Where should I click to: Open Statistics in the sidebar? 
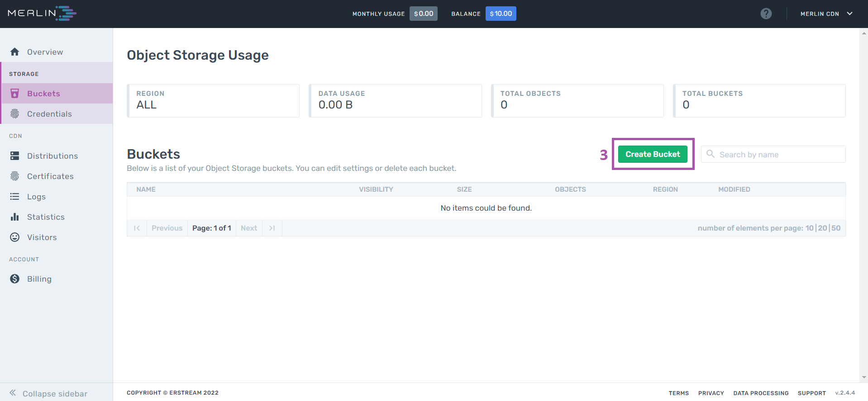[57, 217]
